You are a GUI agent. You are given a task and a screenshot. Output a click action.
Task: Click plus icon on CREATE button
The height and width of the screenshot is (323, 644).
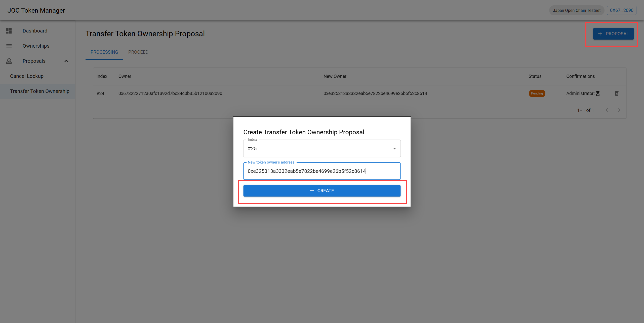pos(312,191)
